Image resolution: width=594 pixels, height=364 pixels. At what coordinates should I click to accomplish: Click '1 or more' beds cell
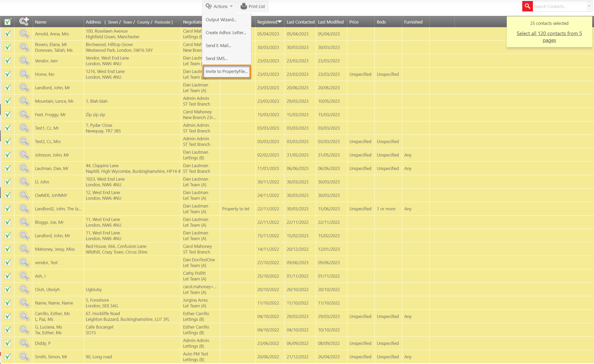(386, 209)
